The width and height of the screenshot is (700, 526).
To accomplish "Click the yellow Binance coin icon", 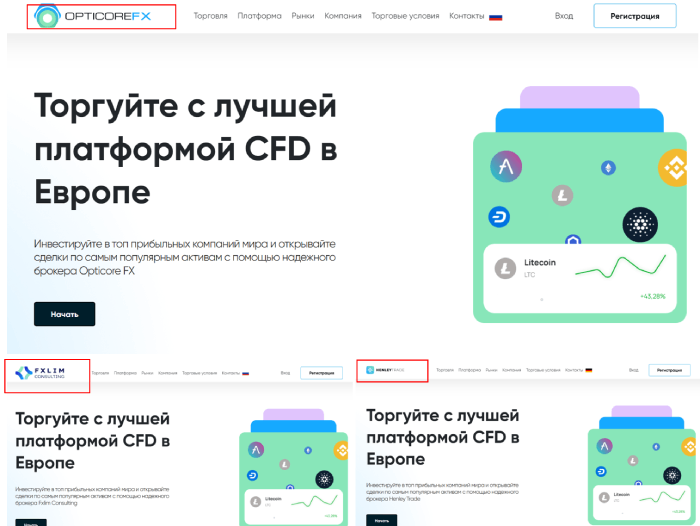I will [674, 168].
